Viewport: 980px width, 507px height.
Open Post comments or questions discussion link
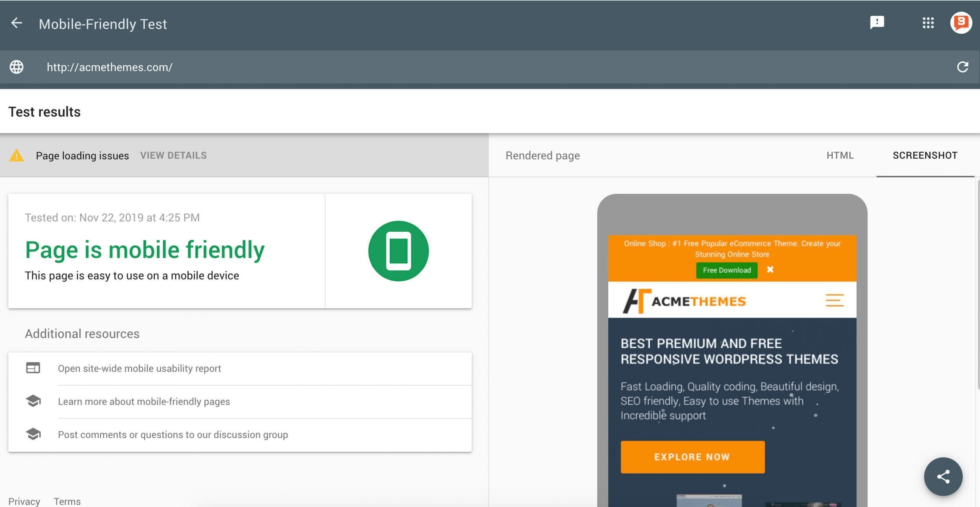coord(173,435)
